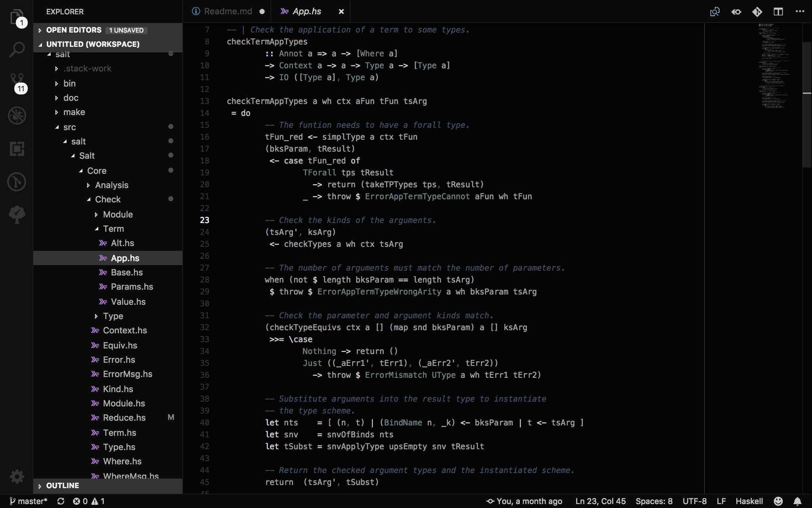Screen dimensions: 812x508
Task: Toggle the eye-shaped icon in editor toolbar
Action: pyautogui.click(x=736, y=12)
